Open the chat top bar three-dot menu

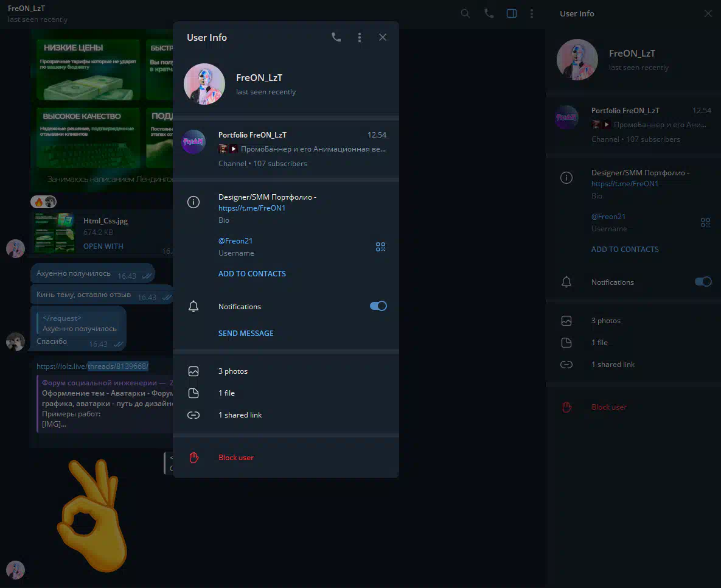[x=532, y=14]
